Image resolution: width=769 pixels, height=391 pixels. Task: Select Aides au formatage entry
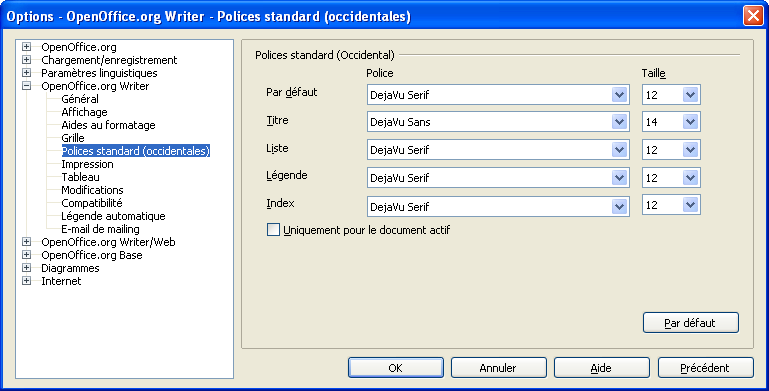[108, 125]
